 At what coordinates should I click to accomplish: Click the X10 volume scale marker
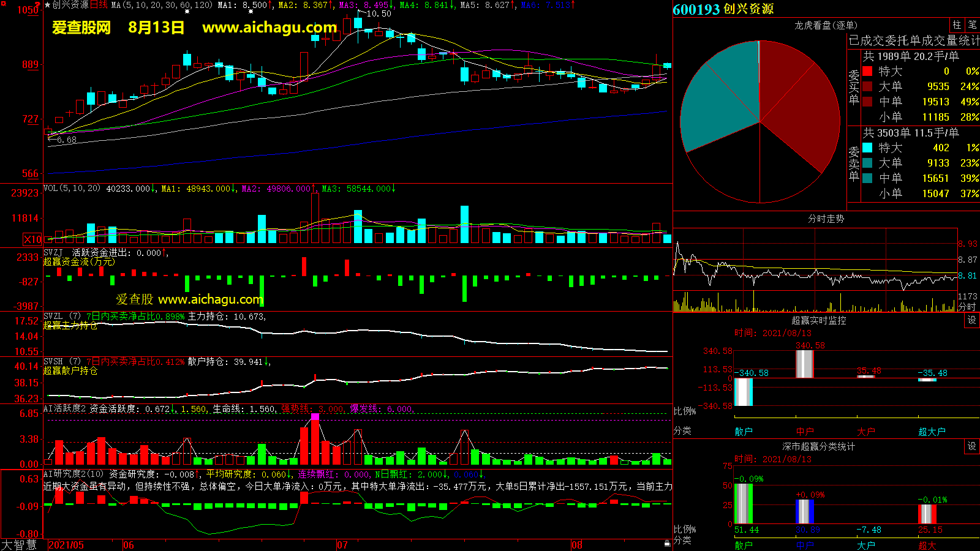point(32,239)
